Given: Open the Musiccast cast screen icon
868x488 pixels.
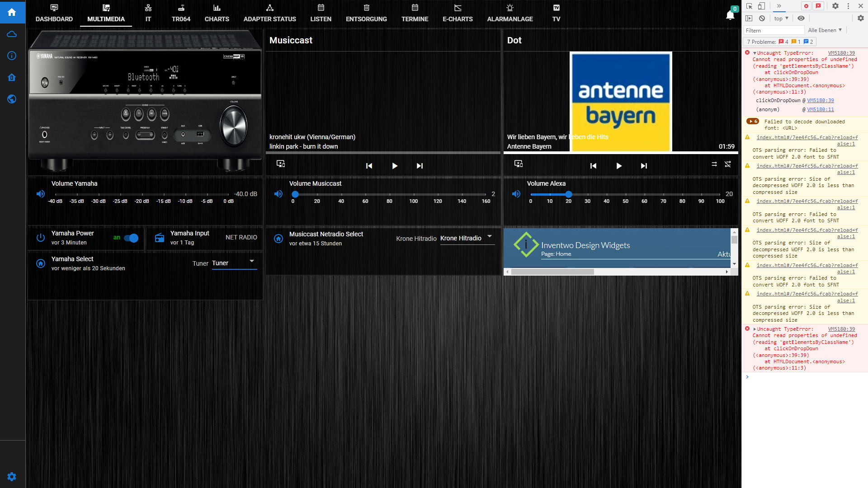Looking at the screenshot, I should click(281, 164).
